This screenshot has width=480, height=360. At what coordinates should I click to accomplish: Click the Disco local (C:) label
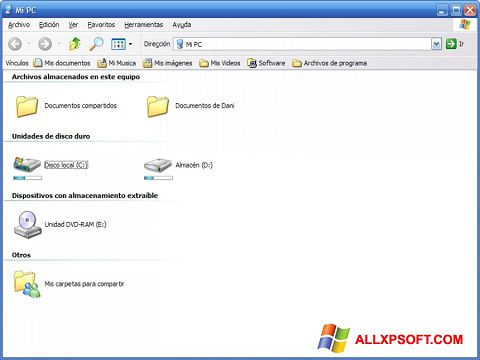tap(66, 165)
